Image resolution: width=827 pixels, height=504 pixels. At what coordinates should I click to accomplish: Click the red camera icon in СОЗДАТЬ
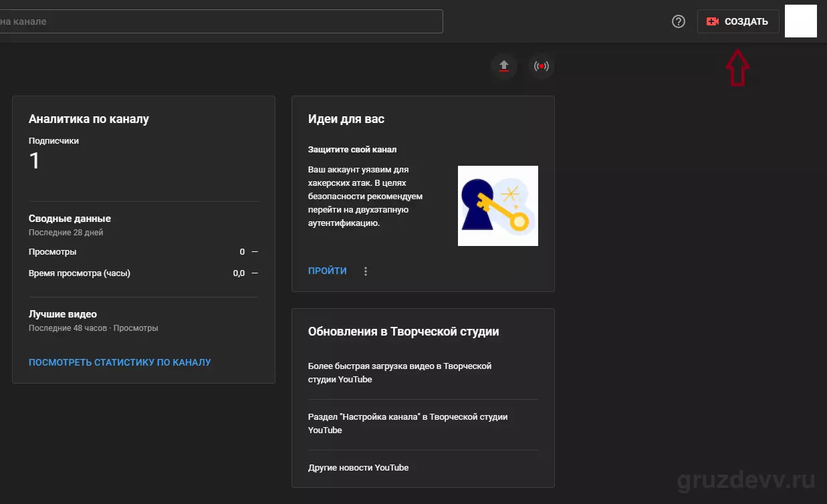[x=713, y=21]
